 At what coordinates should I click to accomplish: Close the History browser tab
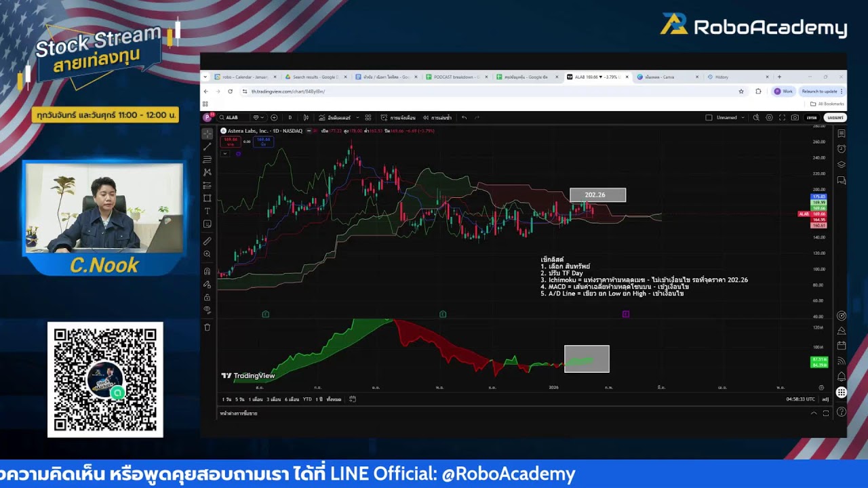click(767, 77)
